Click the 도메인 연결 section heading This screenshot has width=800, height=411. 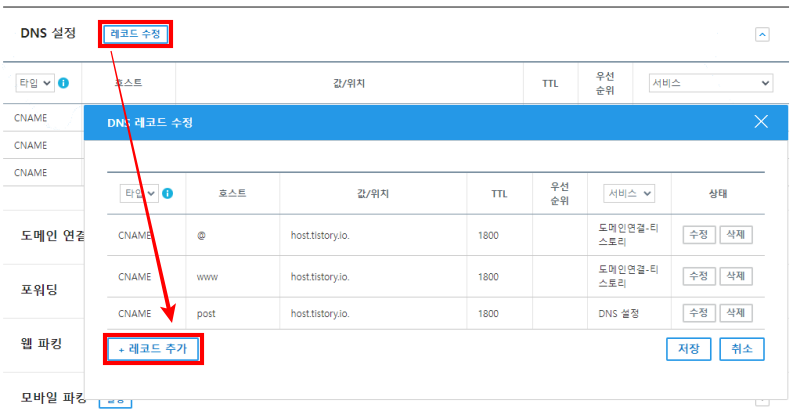(53, 236)
